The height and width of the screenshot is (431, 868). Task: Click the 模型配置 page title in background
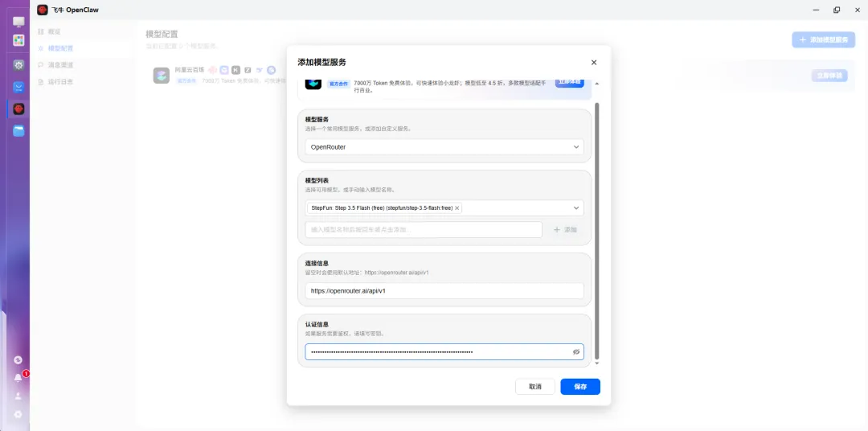point(162,35)
